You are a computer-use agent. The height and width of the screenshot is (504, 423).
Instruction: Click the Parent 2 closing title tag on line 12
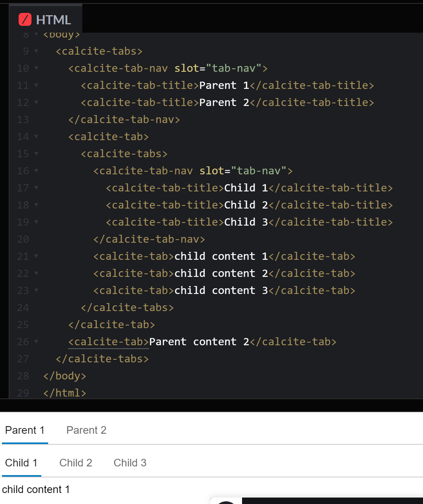pos(312,102)
